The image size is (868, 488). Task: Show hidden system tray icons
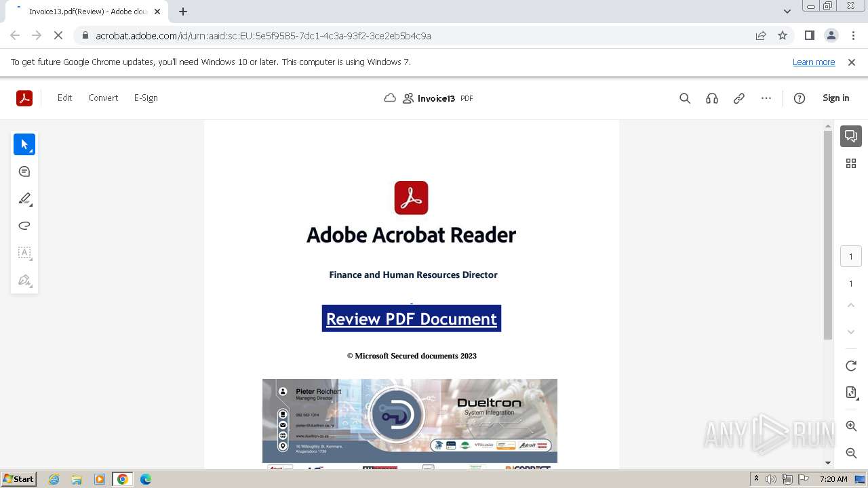coord(757,479)
